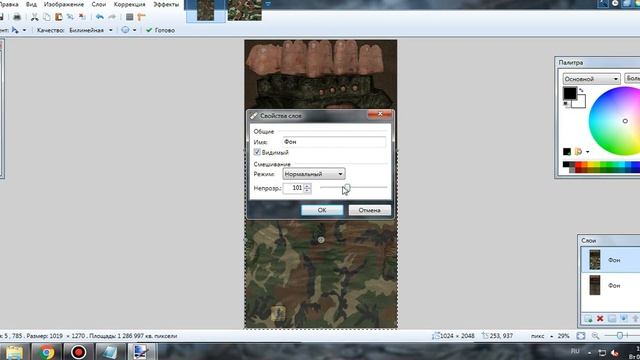
Task: Open the Изображение menu
Action: [64, 4]
